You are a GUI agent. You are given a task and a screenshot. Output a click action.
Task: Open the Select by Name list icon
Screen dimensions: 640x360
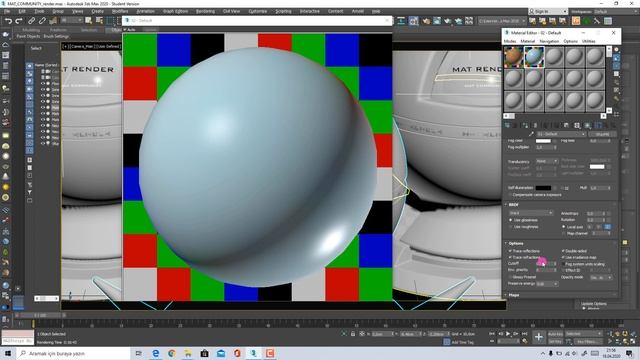[x=99, y=20]
